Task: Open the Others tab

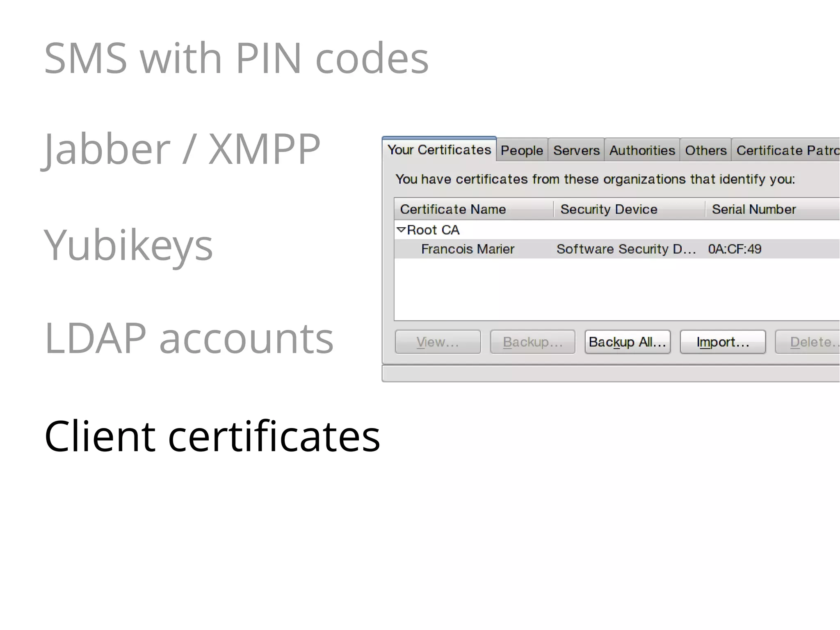Action: [x=705, y=150]
